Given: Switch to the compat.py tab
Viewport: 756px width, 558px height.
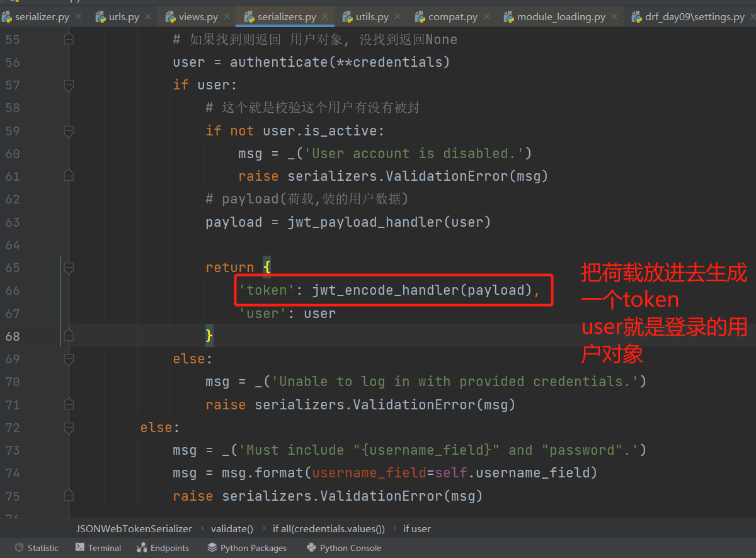Looking at the screenshot, I should [x=453, y=17].
